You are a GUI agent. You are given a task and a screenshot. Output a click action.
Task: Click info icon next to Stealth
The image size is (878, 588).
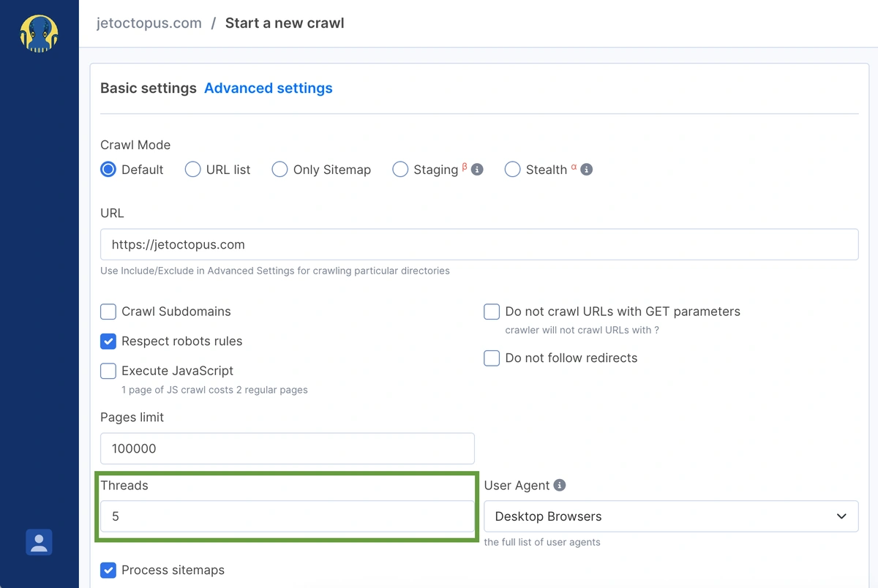[x=586, y=170]
